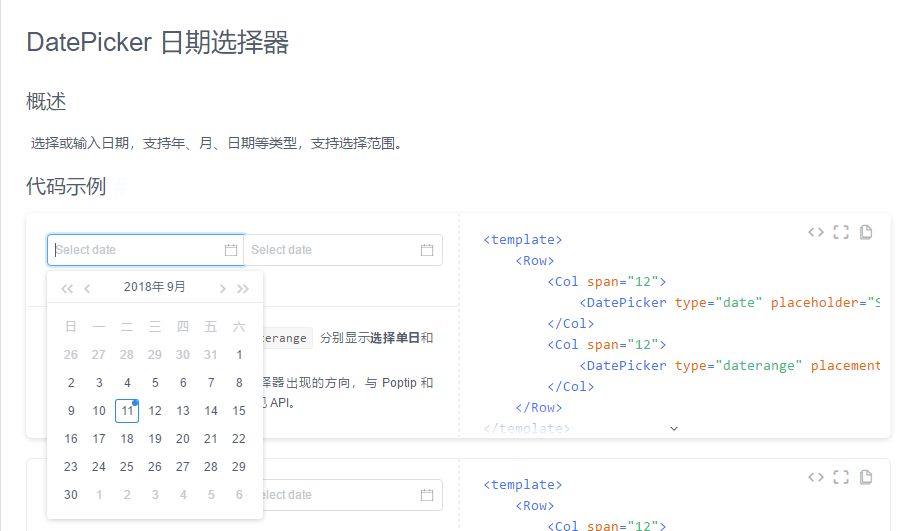Select September 30 in last calendar row
The height and width of the screenshot is (531, 908).
(71, 495)
